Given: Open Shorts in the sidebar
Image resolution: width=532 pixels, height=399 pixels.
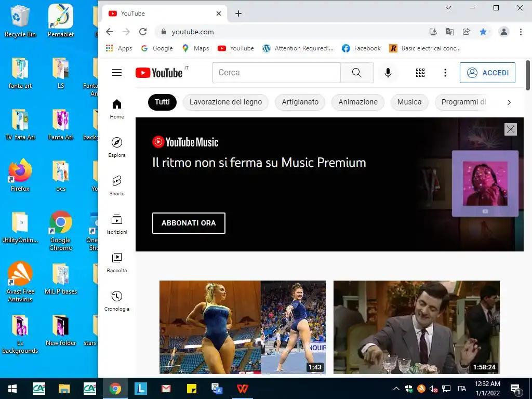Looking at the screenshot, I should pyautogui.click(x=117, y=185).
